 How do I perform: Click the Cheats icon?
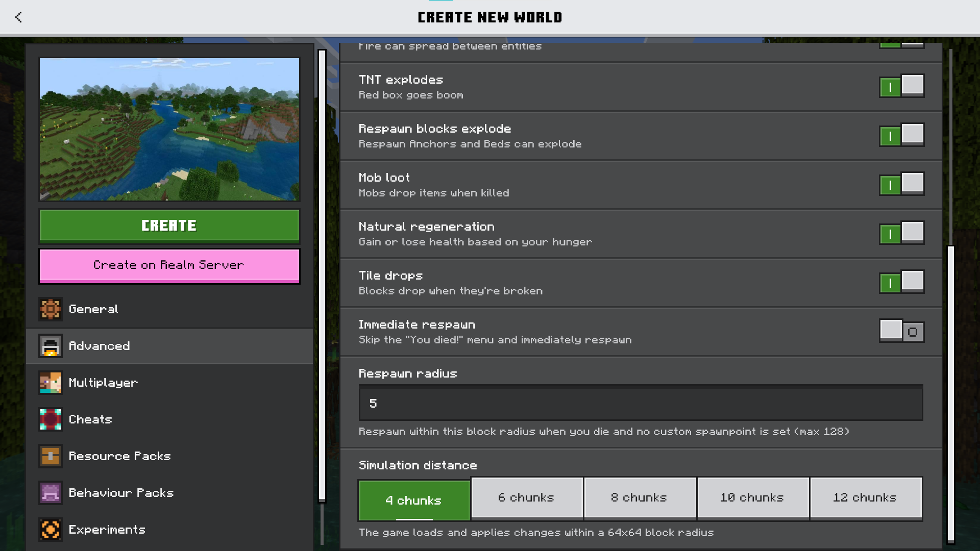(51, 419)
